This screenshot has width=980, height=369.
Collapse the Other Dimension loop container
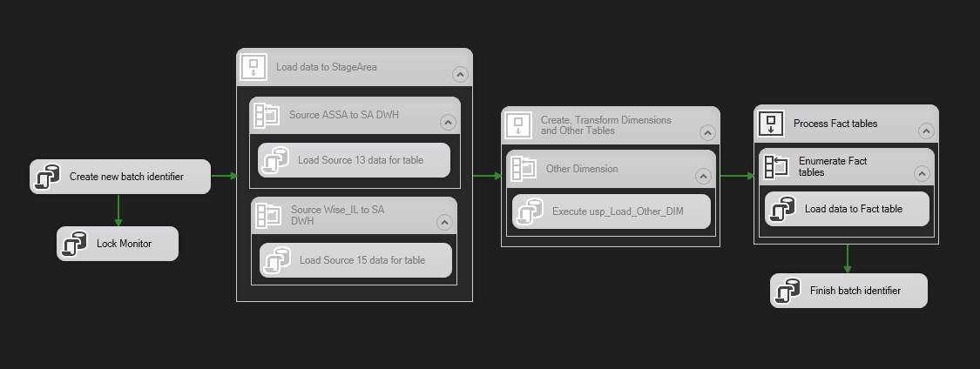click(x=703, y=177)
